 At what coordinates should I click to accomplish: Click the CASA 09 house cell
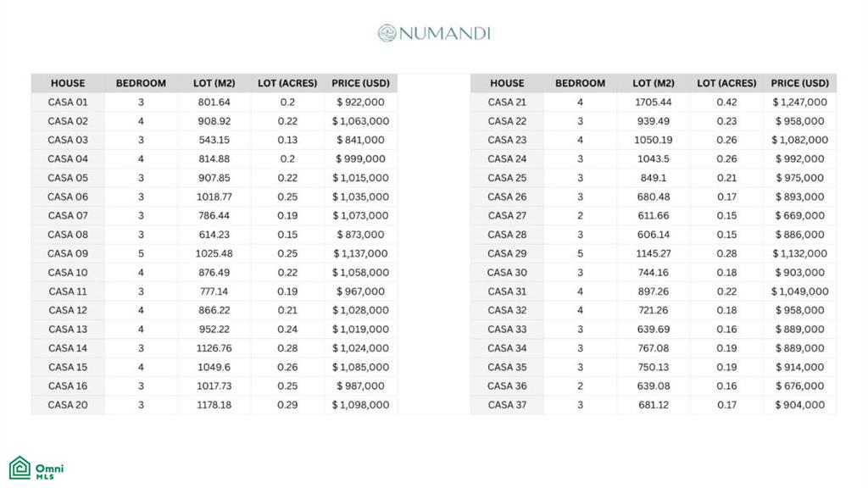[x=68, y=253]
